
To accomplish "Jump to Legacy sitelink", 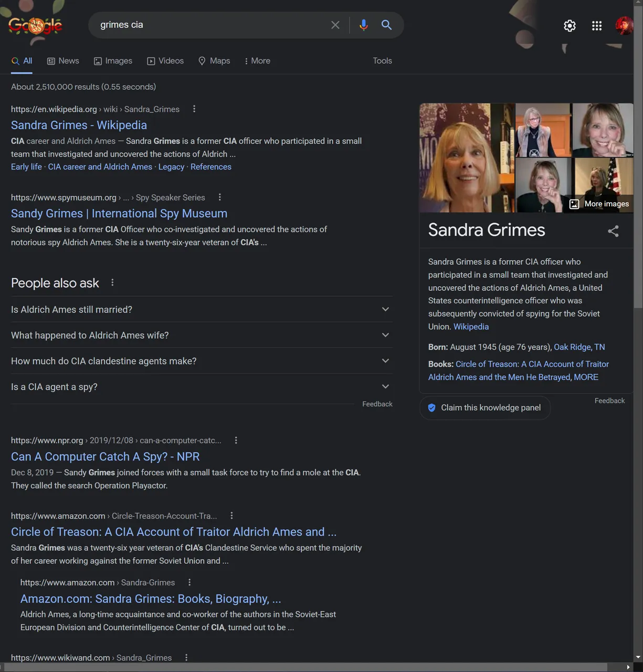I will 171,166.
